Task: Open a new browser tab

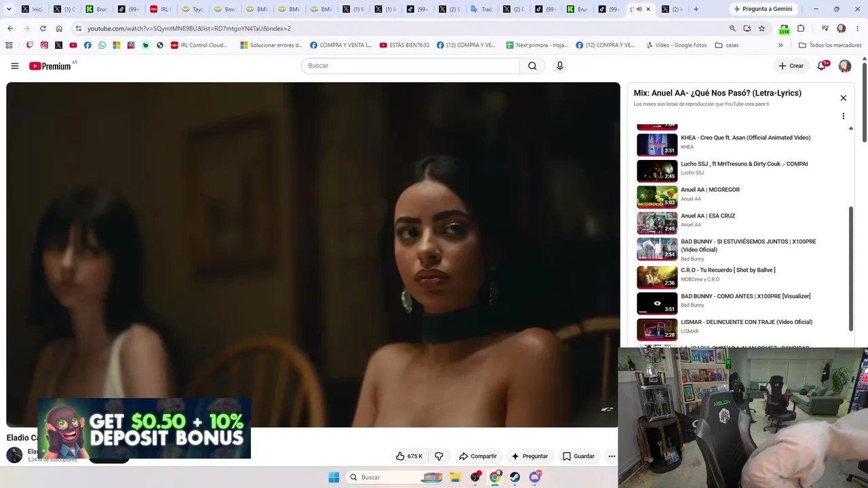Action: click(696, 9)
